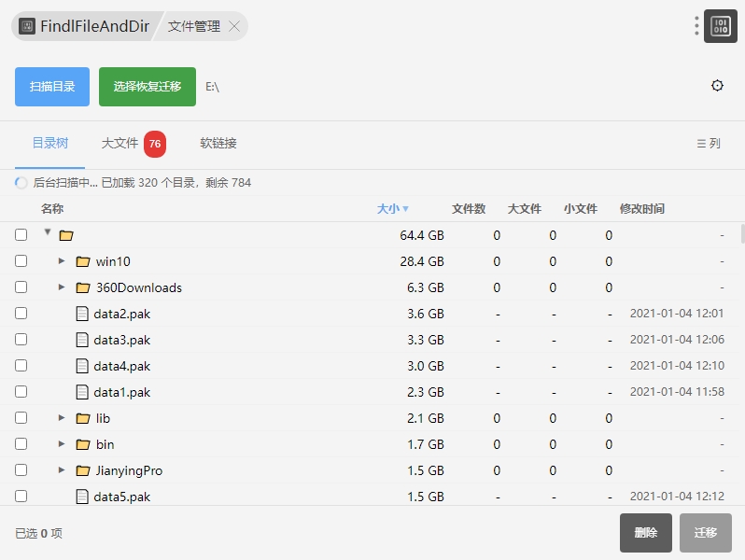745x560 pixels.
Task: Click the data1.pak file icon
Action: click(82, 392)
